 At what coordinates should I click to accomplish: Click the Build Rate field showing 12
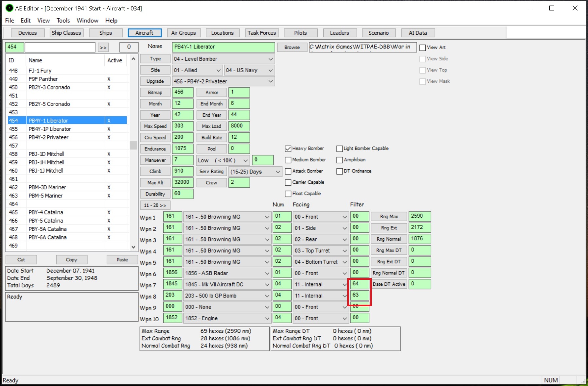point(239,138)
